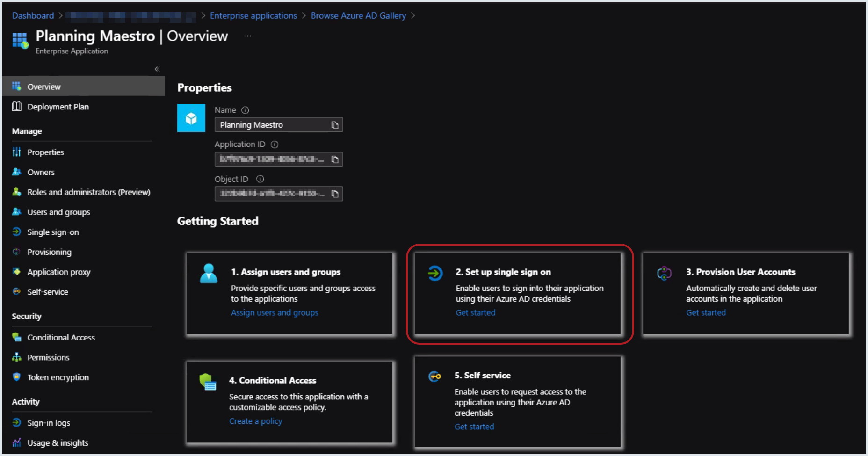This screenshot has width=868, height=456.
Task: Click the info icon beside Application ID
Action: pyautogui.click(x=275, y=145)
